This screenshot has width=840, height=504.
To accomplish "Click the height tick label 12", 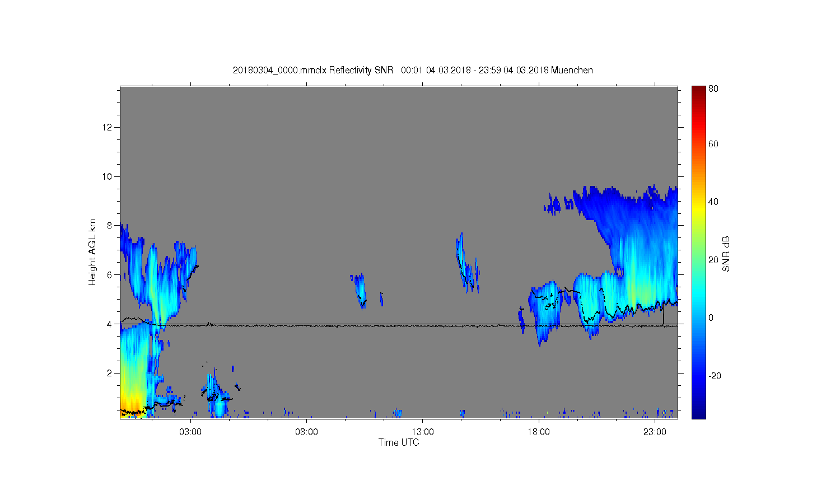I will (108, 128).
